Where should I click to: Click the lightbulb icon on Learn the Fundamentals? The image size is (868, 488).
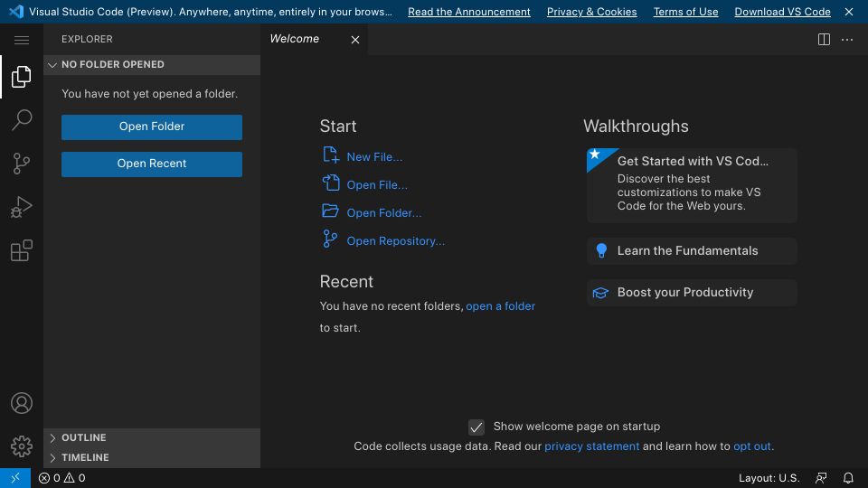[601, 250]
